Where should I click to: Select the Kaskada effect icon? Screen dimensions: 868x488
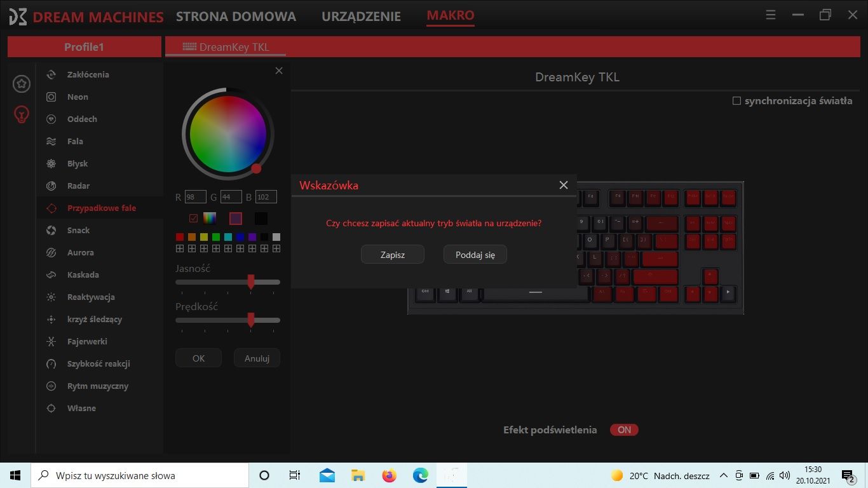51,274
